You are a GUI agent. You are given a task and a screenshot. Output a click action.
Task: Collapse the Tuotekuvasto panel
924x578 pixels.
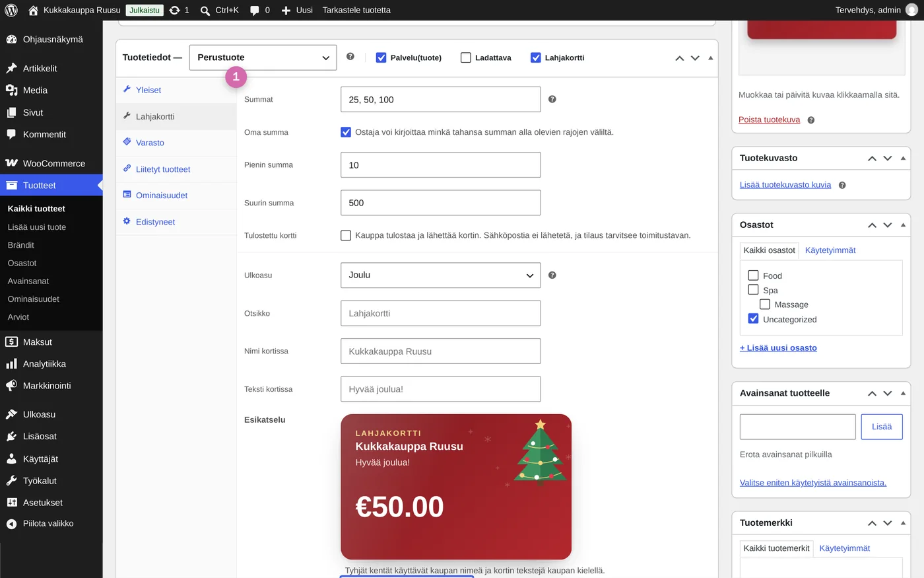904,159
